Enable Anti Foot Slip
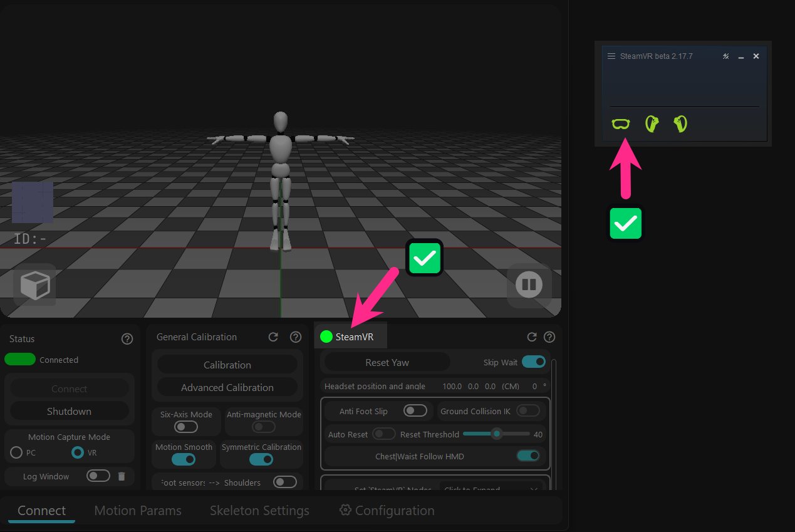Screen dimensions: 795x532 tap(415, 411)
